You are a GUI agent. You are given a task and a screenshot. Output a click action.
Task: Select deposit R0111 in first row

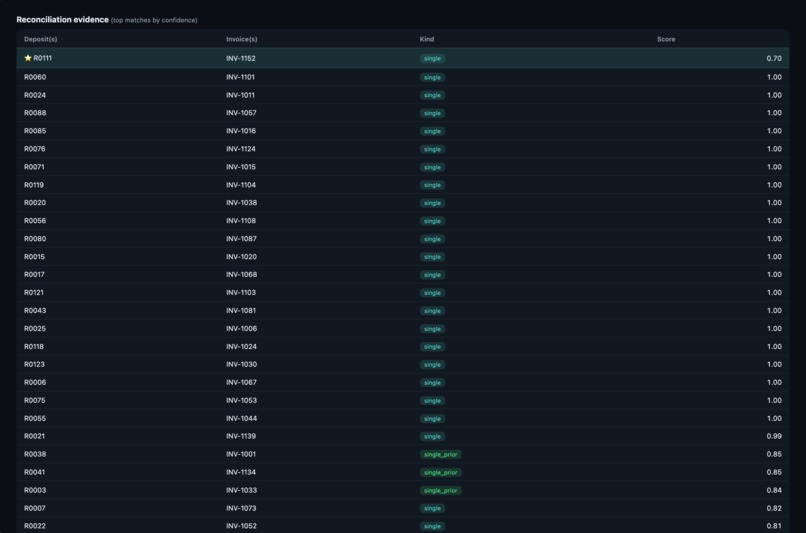42,58
